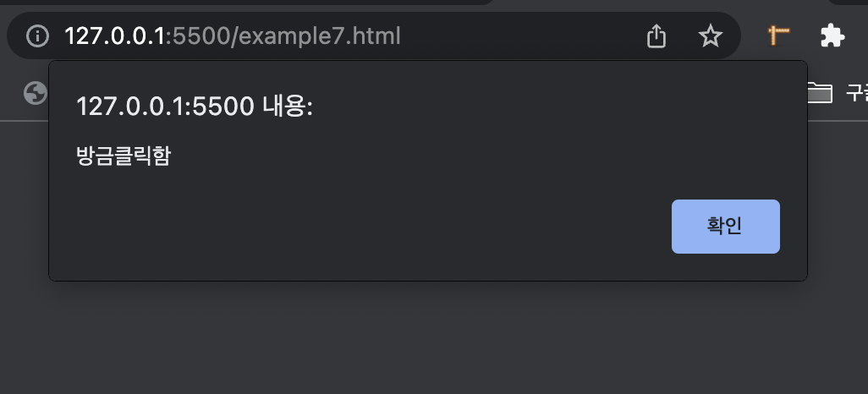The width and height of the screenshot is (868, 394).
Task: Open the Extensions puzzle piece menu
Action: 832,36
